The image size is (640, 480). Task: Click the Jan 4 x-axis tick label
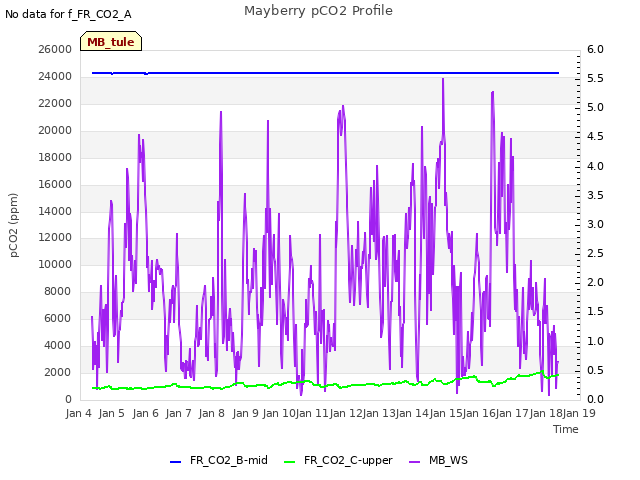pos(78,413)
